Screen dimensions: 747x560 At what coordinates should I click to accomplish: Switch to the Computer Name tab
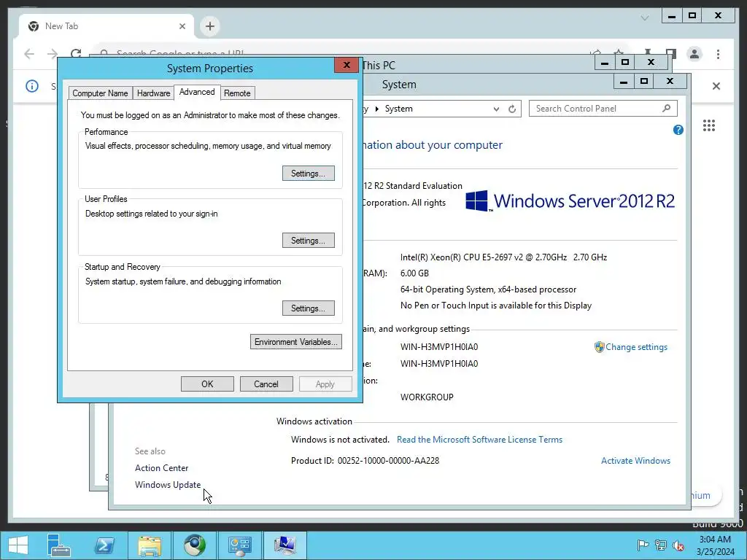pos(100,93)
